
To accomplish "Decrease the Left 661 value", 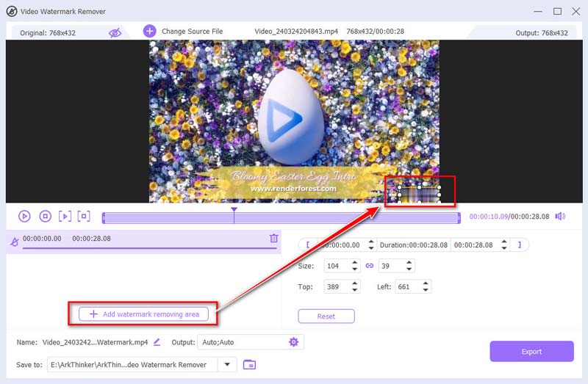I will (x=426, y=290).
